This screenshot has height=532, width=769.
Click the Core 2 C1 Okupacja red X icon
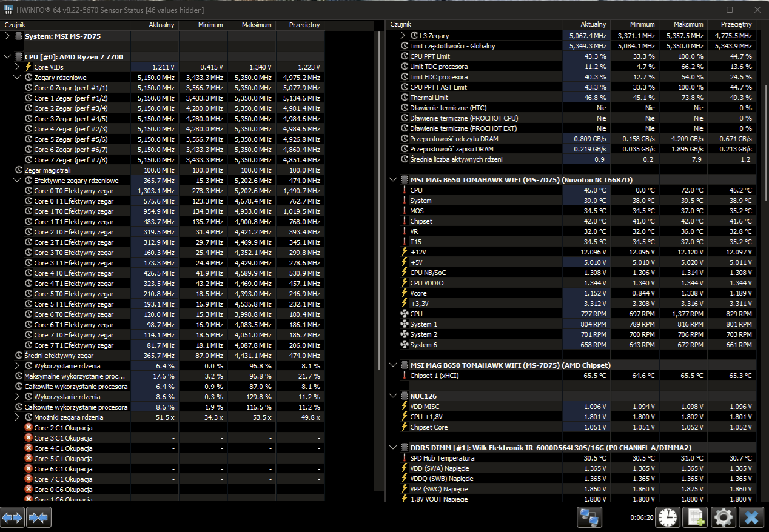[x=28, y=428]
